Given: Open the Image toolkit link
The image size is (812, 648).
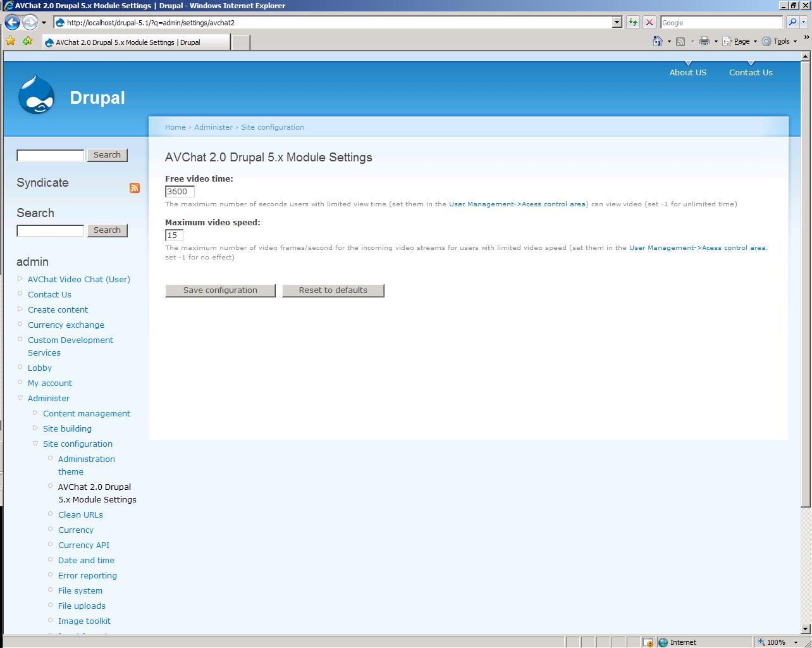Looking at the screenshot, I should (84, 621).
